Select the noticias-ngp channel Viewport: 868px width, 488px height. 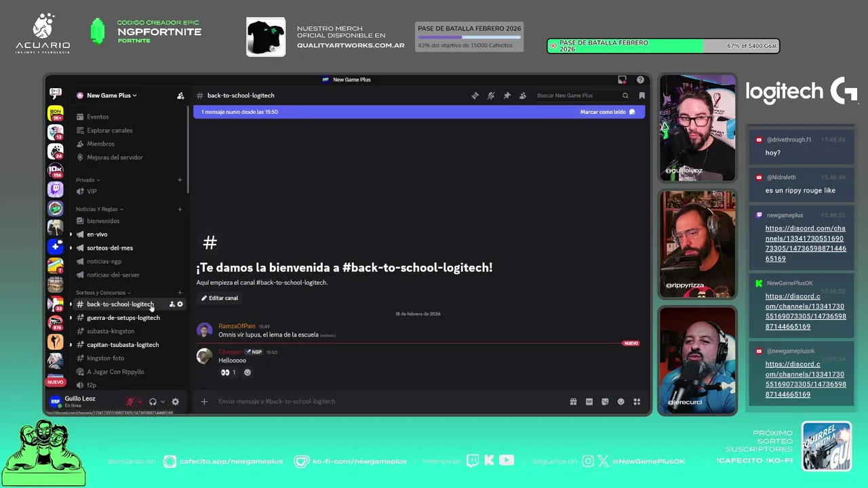coord(129,262)
